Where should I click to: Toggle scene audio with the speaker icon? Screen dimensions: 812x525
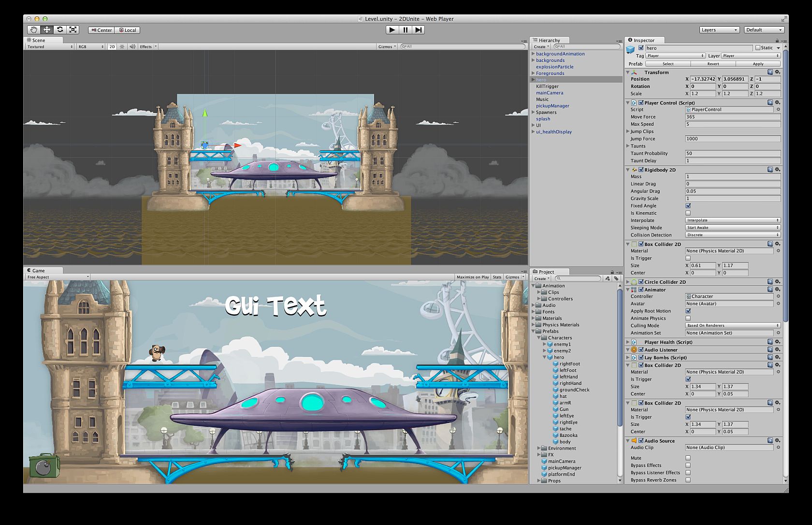click(x=132, y=47)
